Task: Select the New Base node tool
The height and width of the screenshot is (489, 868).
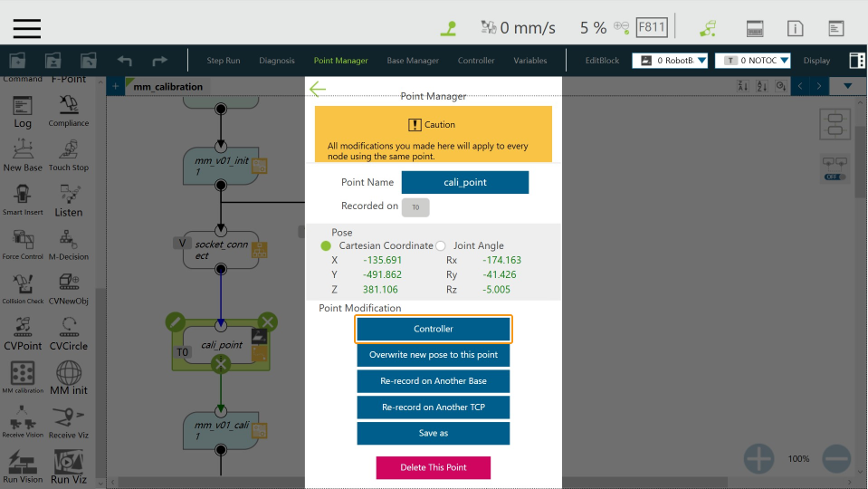Action: tap(23, 156)
